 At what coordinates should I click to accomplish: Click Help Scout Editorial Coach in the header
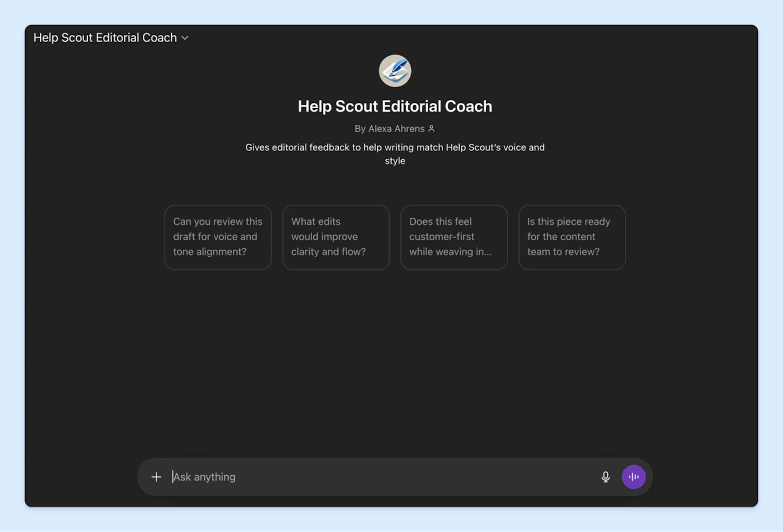(x=105, y=37)
